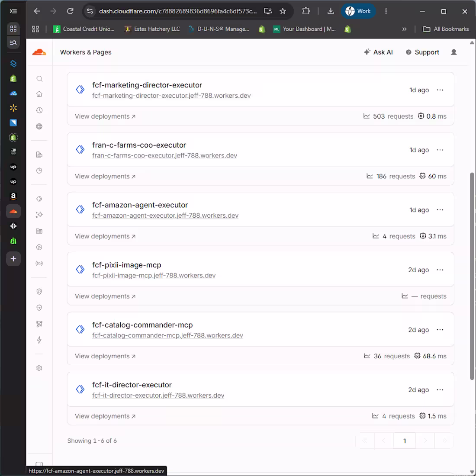Expand the hidden bookmarks overflow chevron

point(404,29)
